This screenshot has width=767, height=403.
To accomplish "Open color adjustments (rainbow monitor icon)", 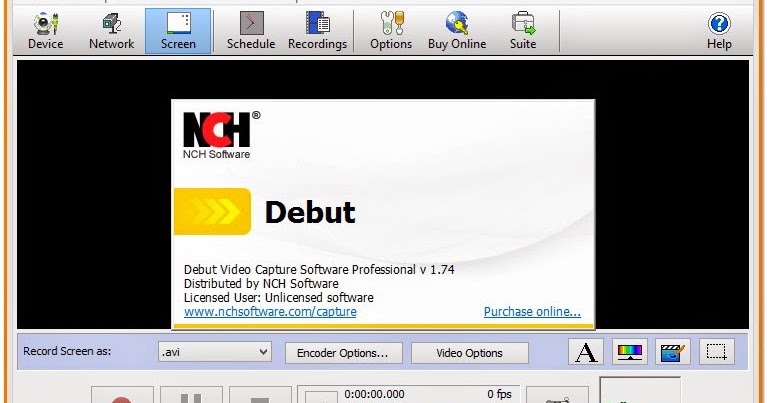I will pyautogui.click(x=630, y=352).
